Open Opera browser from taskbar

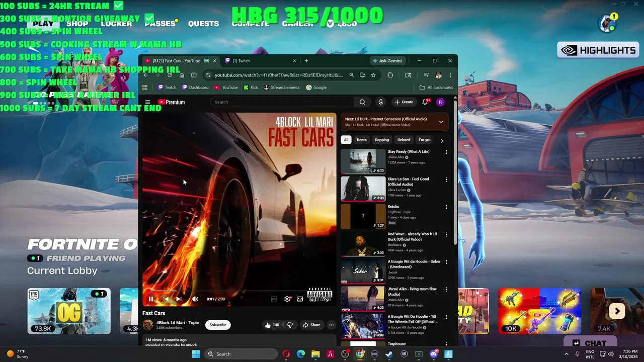[x=286, y=354]
